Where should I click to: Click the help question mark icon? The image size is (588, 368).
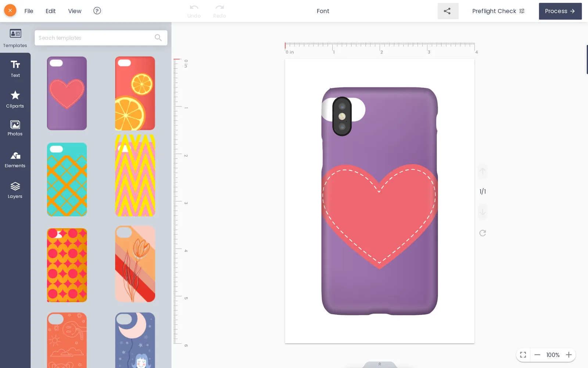tap(97, 11)
